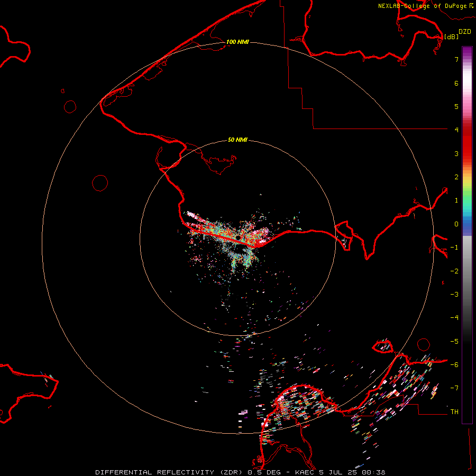Click the color scale value 6
Viewport: 476px width, 476px height.
click(x=456, y=83)
